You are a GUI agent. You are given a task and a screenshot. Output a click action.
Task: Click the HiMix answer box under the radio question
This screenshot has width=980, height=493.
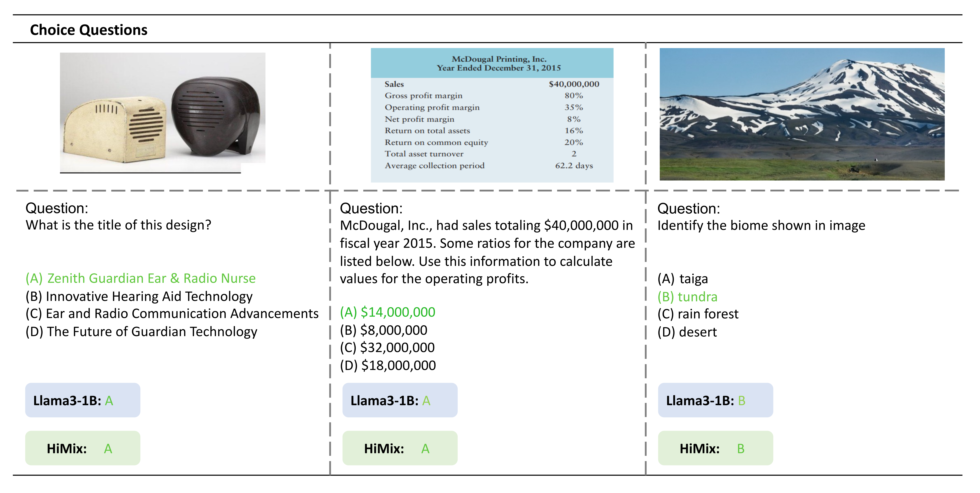tap(83, 448)
